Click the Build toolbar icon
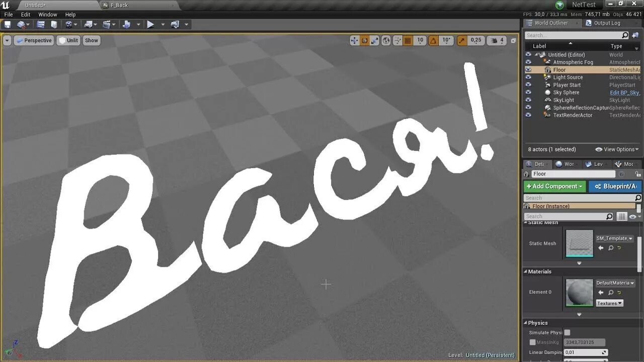Image resolution: width=644 pixels, height=362 pixels. click(x=126, y=24)
